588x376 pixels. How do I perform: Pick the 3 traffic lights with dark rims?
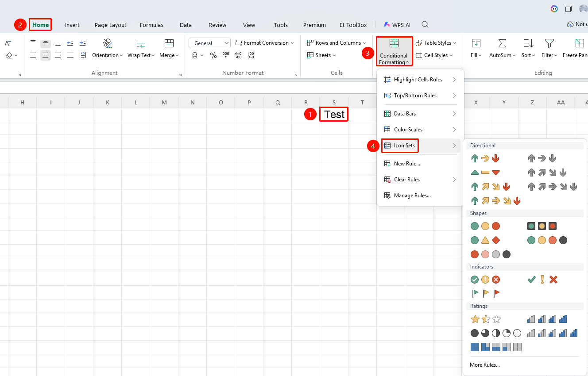pos(542,226)
